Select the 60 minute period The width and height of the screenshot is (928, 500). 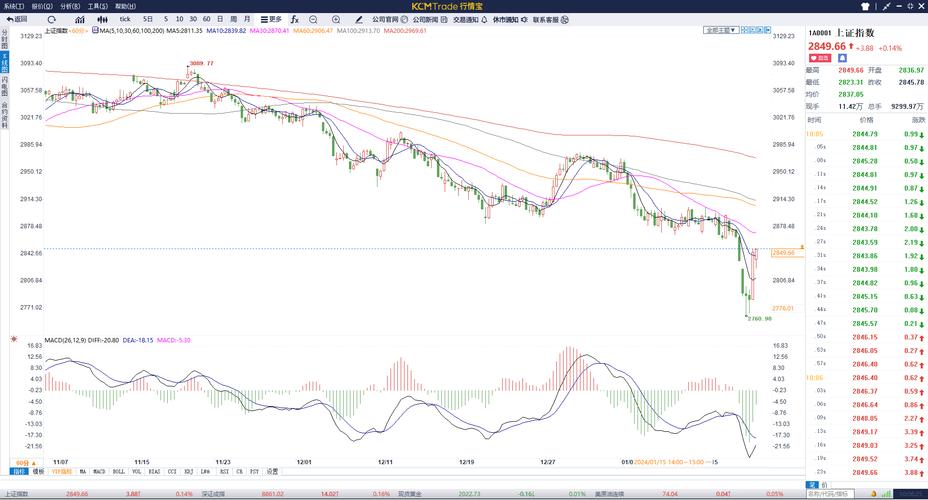point(207,19)
